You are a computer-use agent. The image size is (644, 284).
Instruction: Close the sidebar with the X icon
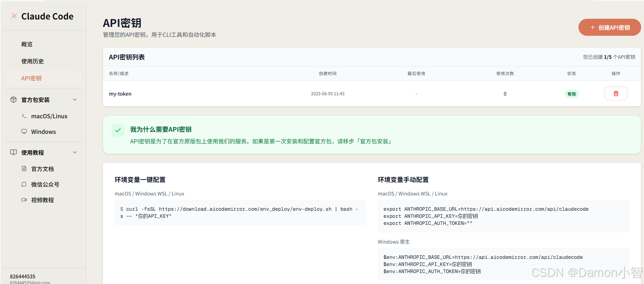14,16
